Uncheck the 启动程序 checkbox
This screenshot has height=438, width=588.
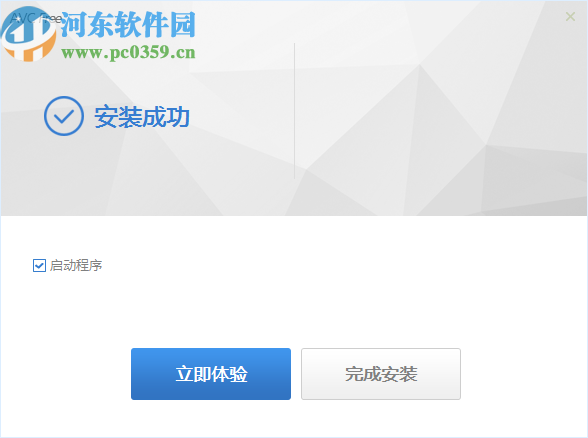pos(39,266)
